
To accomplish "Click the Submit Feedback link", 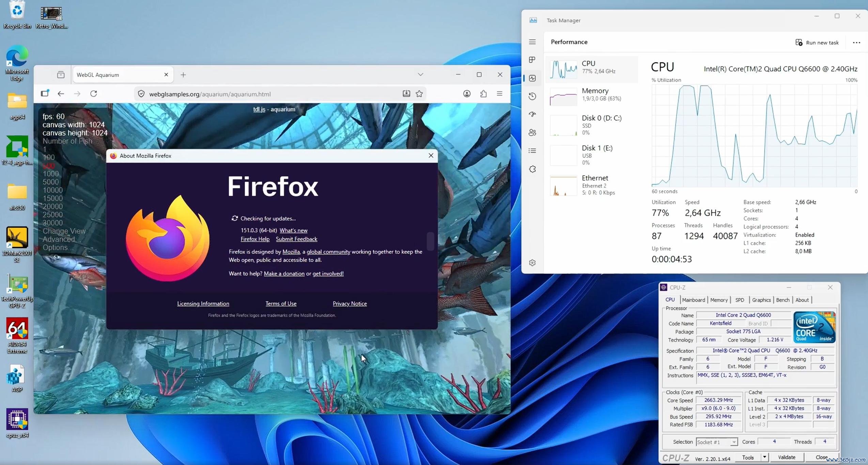I will tap(297, 239).
